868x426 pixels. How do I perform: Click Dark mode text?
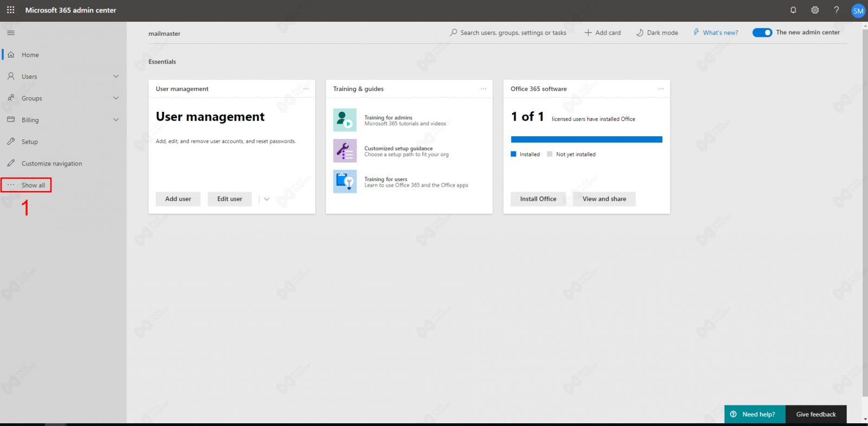pos(662,33)
